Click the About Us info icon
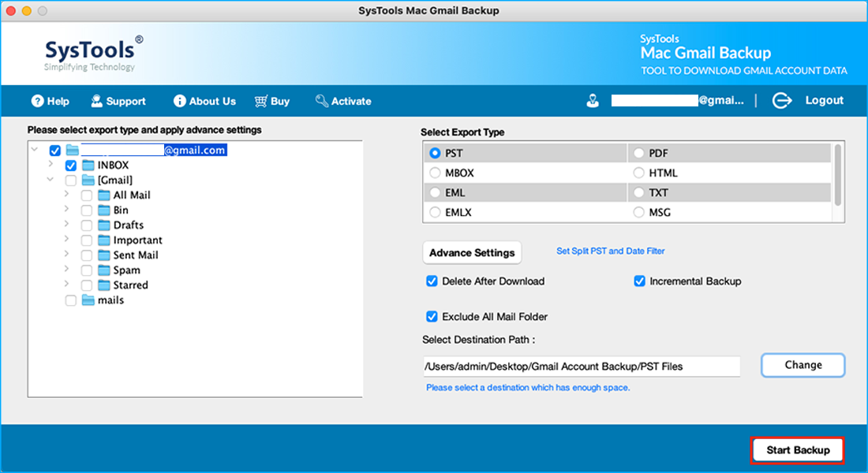 [179, 101]
